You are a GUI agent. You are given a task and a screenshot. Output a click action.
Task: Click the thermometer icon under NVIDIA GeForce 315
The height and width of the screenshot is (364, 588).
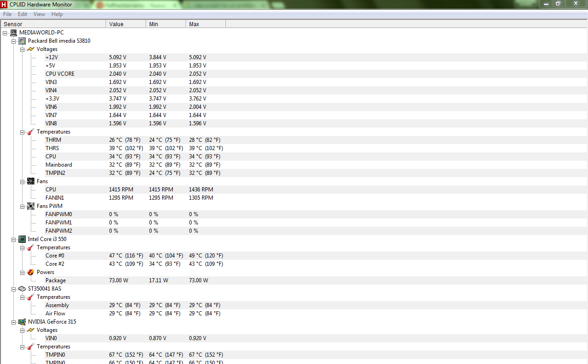coord(31,347)
